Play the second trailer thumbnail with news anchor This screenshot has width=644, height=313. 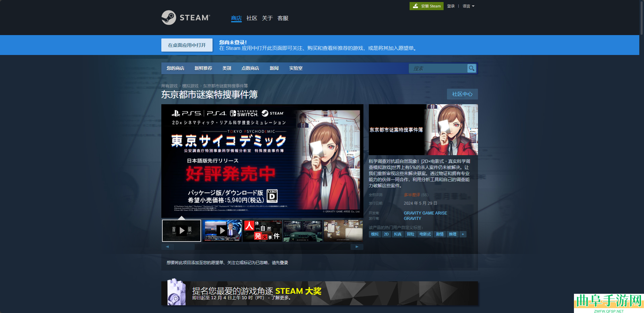(x=222, y=231)
